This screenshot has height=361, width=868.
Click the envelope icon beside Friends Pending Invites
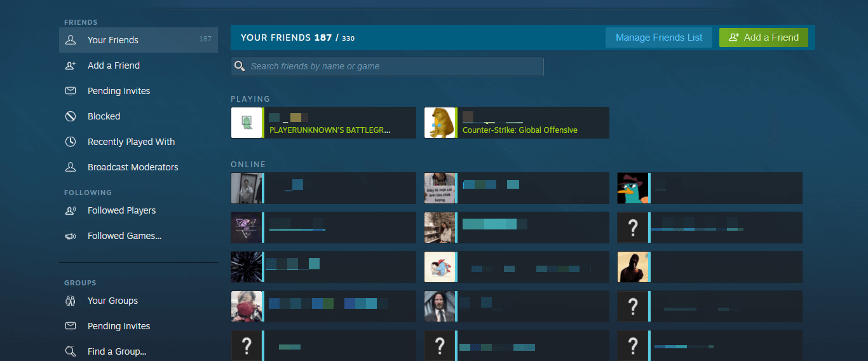click(x=71, y=91)
